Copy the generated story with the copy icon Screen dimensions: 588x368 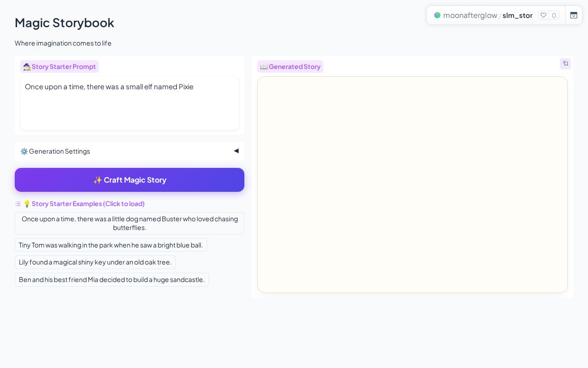point(565,63)
